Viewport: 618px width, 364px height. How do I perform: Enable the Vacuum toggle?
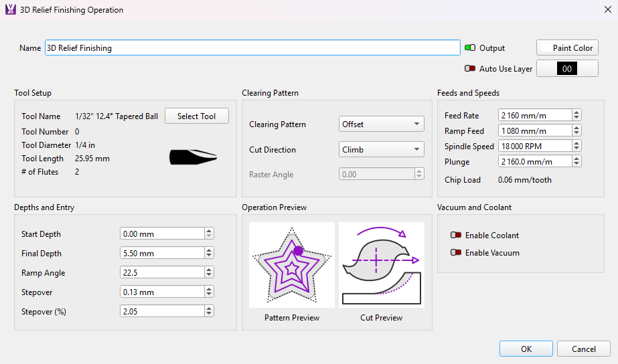click(456, 252)
